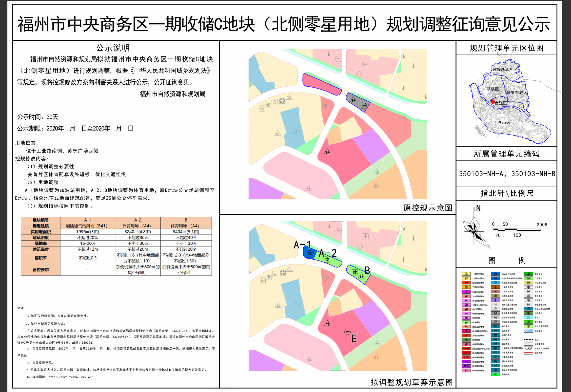The width and height of the screenshot is (571, 392).
Task: Select the 加 gas station icon in parcel A-1
Action: tap(310, 253)
